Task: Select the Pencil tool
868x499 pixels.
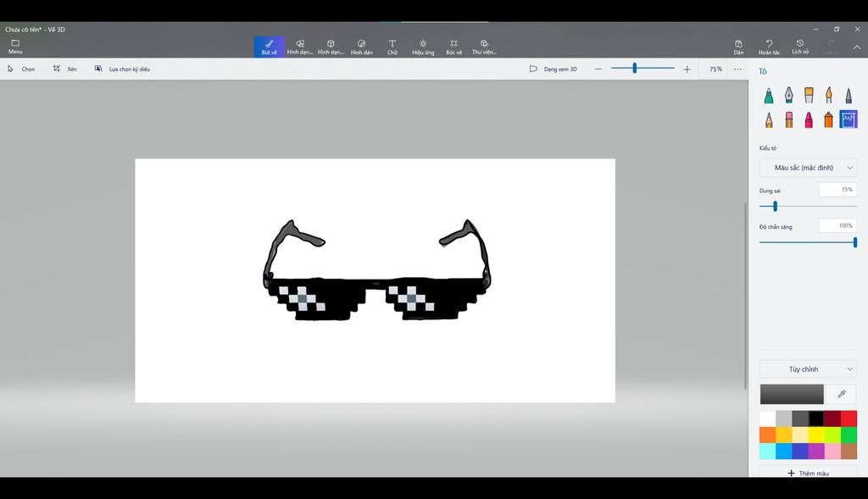Action: 768,119
